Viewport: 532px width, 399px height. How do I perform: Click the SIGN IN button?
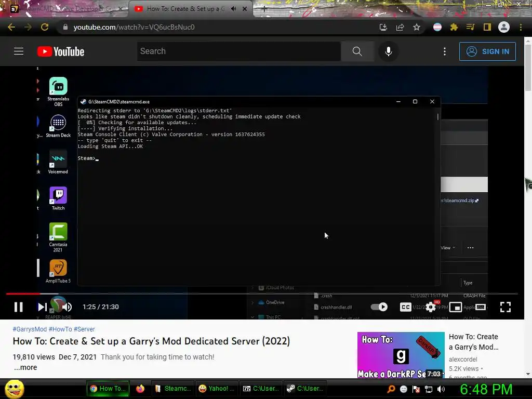(x=487, y=51)
